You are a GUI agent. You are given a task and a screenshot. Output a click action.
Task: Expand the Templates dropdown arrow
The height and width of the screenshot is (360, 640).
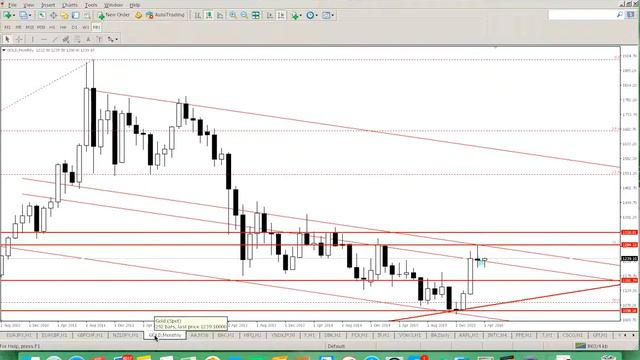(333, 15)
